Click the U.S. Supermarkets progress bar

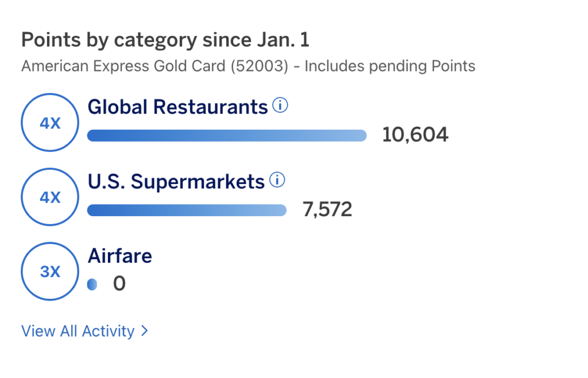pos(187,210)
